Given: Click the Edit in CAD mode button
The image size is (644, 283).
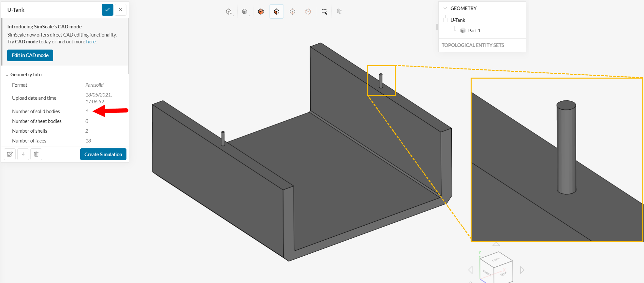Looking at the screenshot, I should click(30, 55).
